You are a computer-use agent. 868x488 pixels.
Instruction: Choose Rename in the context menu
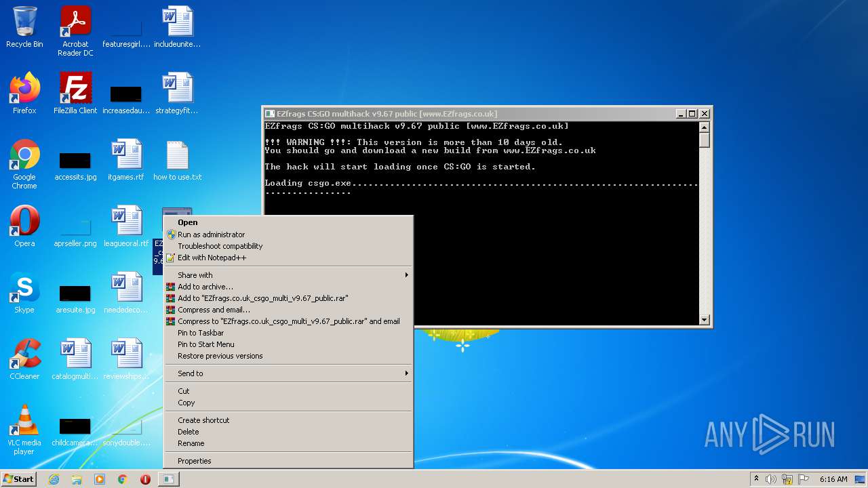[288, 443]
